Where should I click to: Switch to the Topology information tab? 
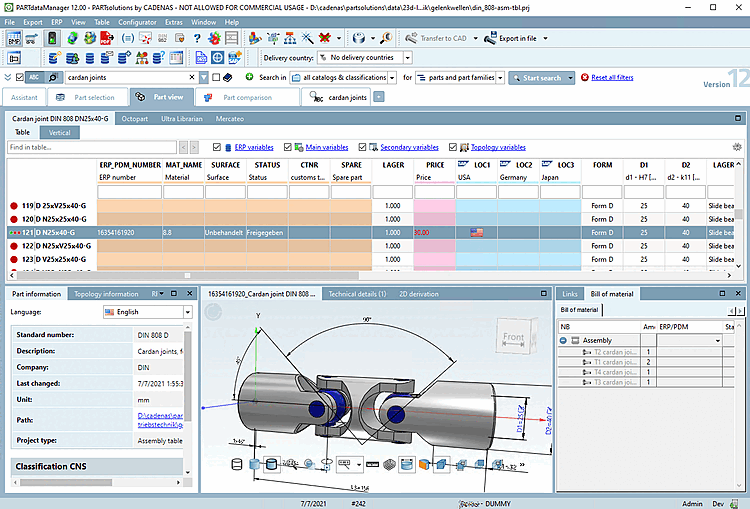pyautogui.click(x=106, y=294)
